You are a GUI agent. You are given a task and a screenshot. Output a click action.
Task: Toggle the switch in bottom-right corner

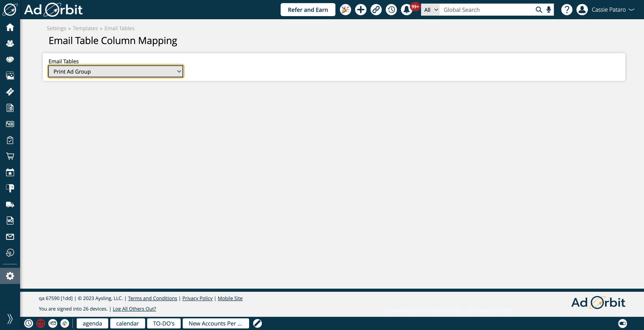click(x=623, y=324)
